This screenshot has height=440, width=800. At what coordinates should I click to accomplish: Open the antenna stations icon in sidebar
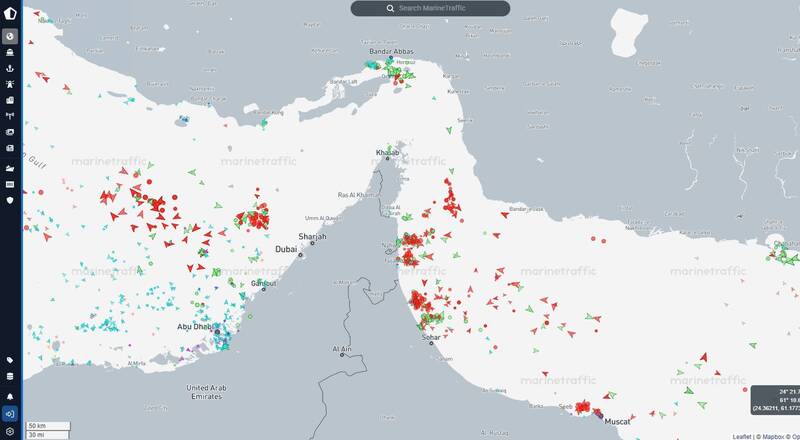10,116
